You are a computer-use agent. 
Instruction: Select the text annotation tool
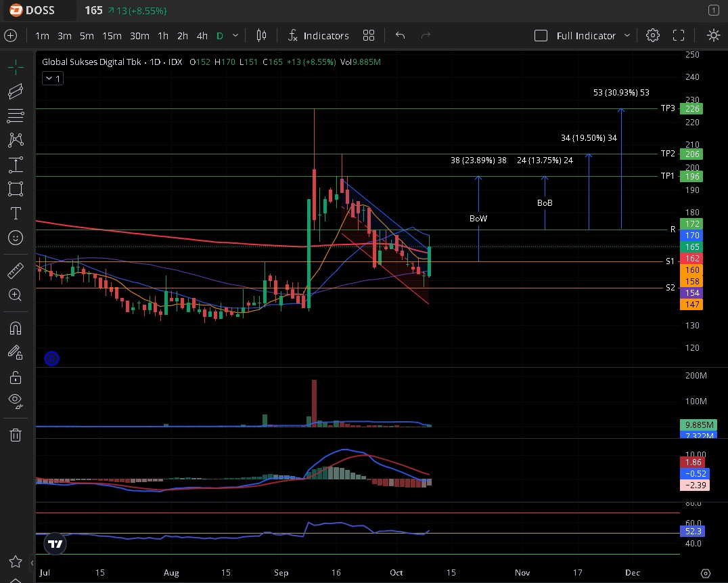(x=15, y=213)
